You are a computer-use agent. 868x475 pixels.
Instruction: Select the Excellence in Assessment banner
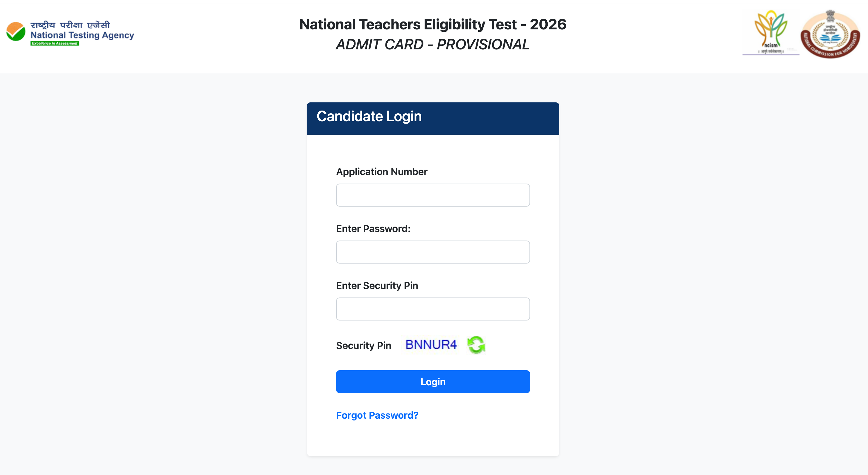(x=55, y=43)
